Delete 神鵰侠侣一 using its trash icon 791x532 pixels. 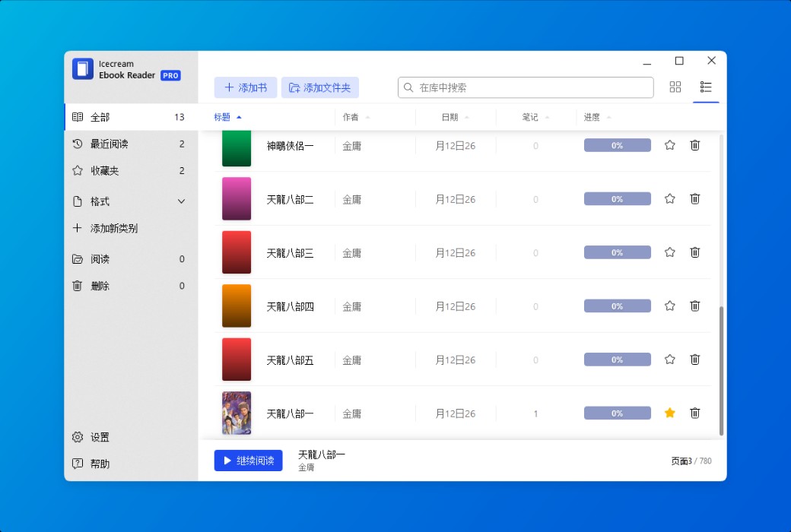tap(694, 144)
